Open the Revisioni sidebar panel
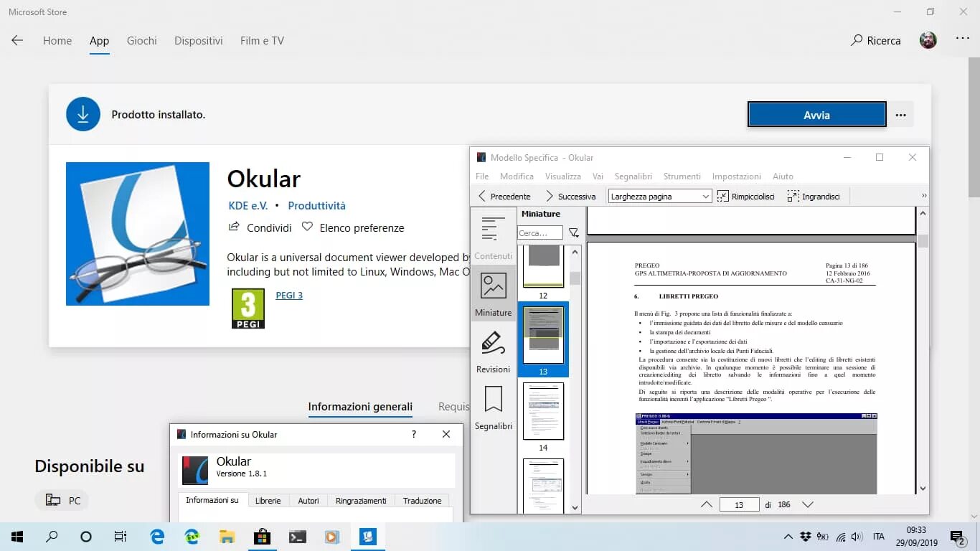 494,350
